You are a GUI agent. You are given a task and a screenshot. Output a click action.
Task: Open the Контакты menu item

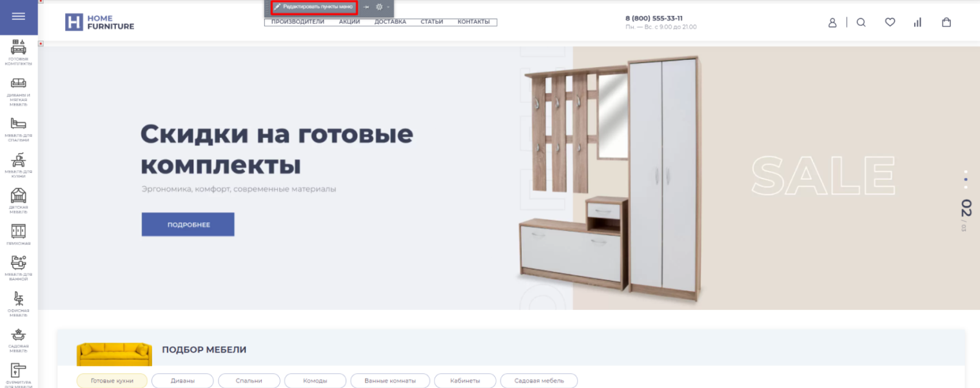(474, 22)
